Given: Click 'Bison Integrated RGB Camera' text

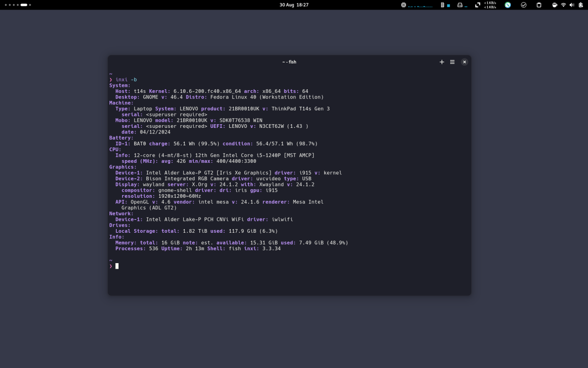Looking at the screenshot, I should coord(187,178).
